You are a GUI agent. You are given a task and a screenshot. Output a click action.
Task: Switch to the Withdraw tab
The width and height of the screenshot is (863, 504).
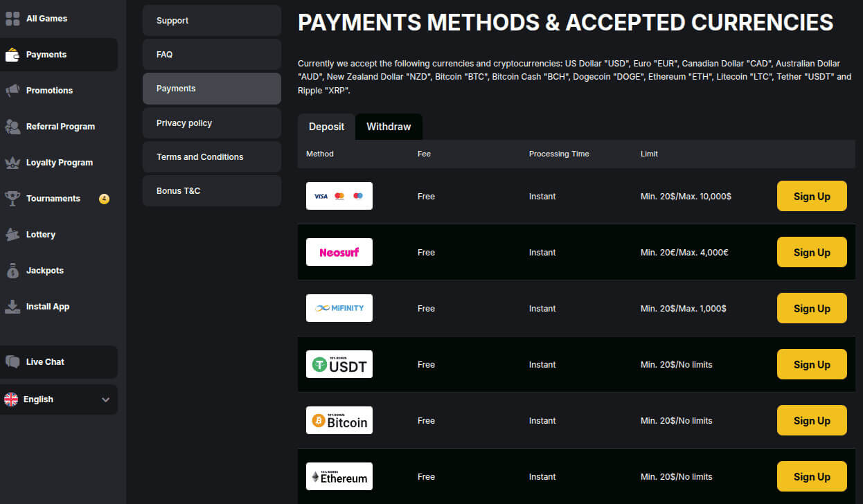389,127
